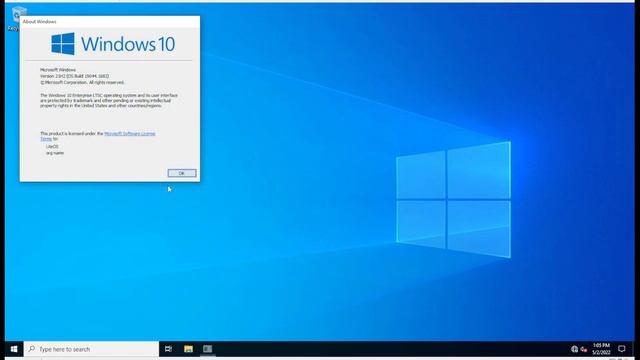
Task: Open the Action Center notifications icon
Action: coord(622,349)
